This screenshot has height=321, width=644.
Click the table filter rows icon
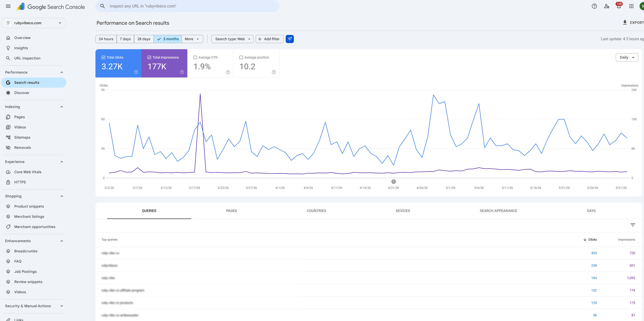[632, 225]
